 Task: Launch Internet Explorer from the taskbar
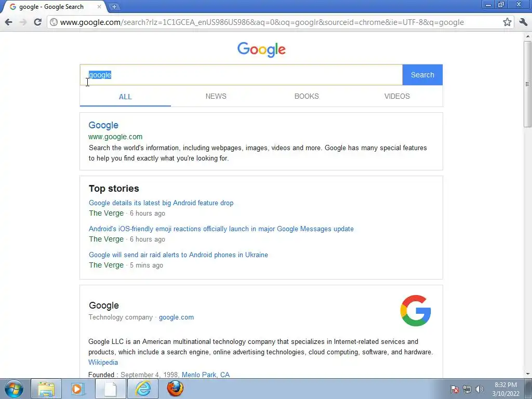pos(143,389)
